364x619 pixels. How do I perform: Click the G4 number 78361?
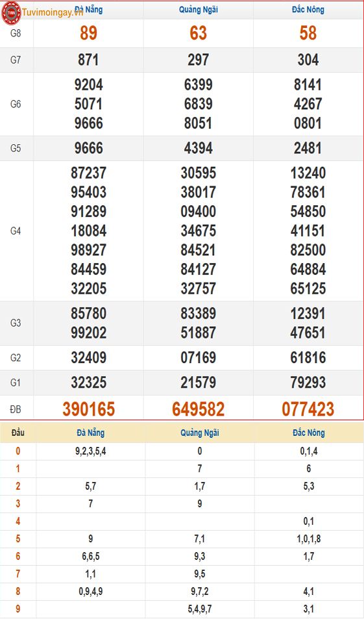(x=308, y=192)
